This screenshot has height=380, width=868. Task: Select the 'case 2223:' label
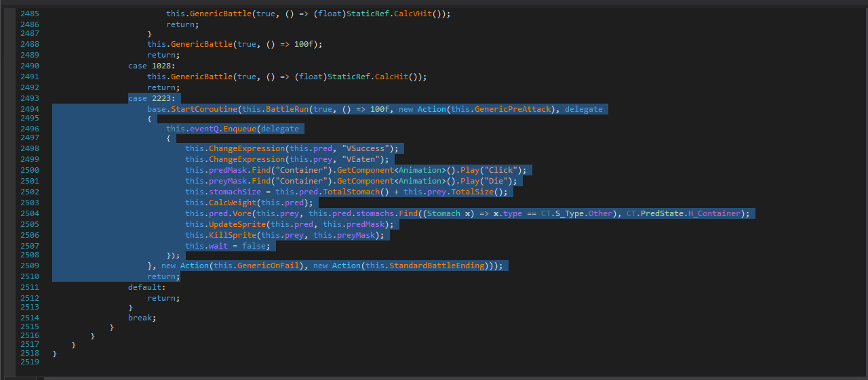click(152, 98)
